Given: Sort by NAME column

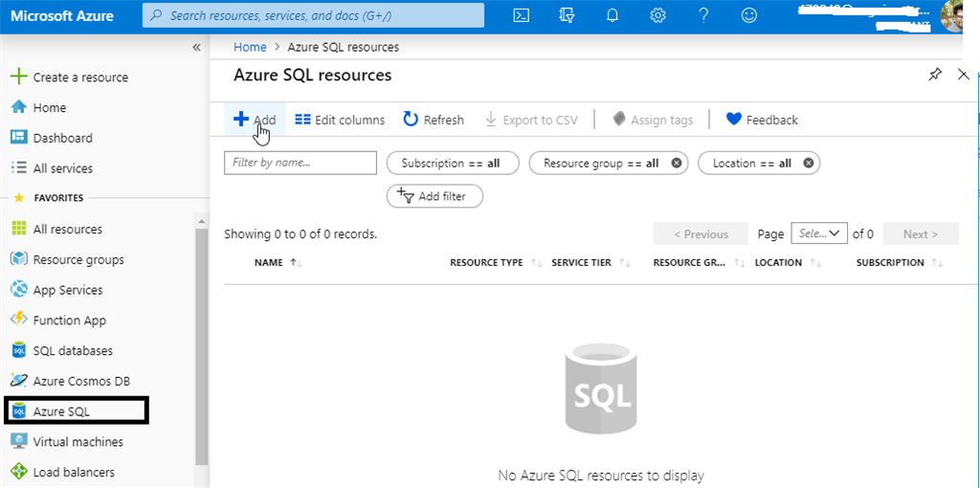Looking at the screenshot, I should 278,263.
